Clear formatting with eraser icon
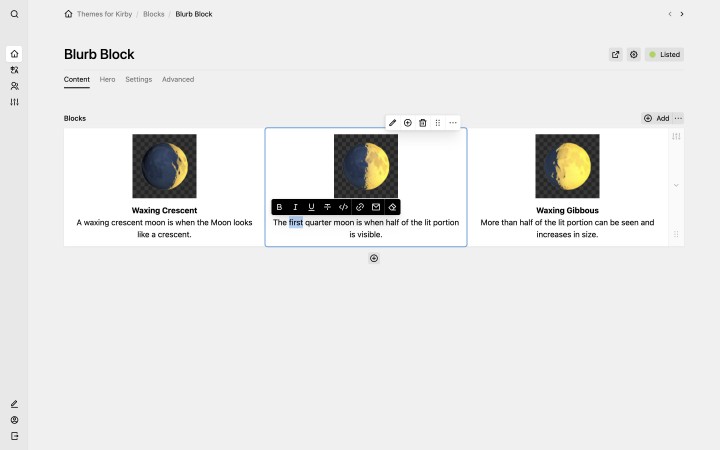The height and width of the screenshot is (450, 720). (x=392, y=207)
